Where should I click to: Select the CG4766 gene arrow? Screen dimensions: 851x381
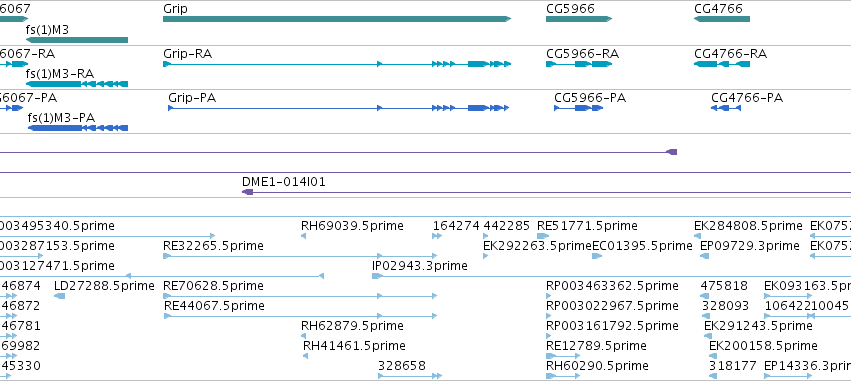pyautogui.click(x=722, y=19)
